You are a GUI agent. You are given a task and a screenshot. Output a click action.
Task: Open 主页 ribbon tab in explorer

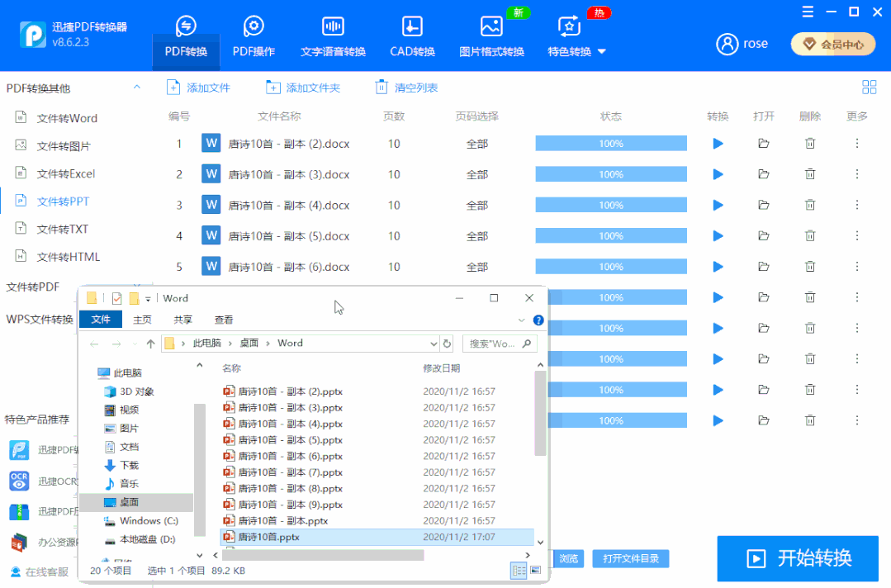tap(142, 320)
